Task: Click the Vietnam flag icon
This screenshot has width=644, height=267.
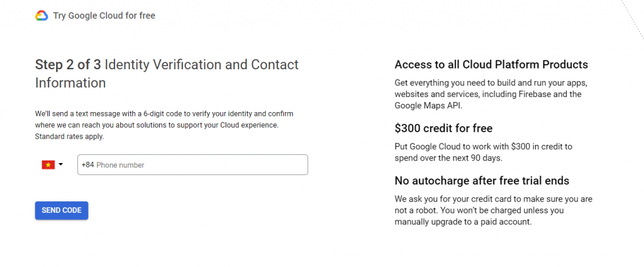Action: coord(48,165)
